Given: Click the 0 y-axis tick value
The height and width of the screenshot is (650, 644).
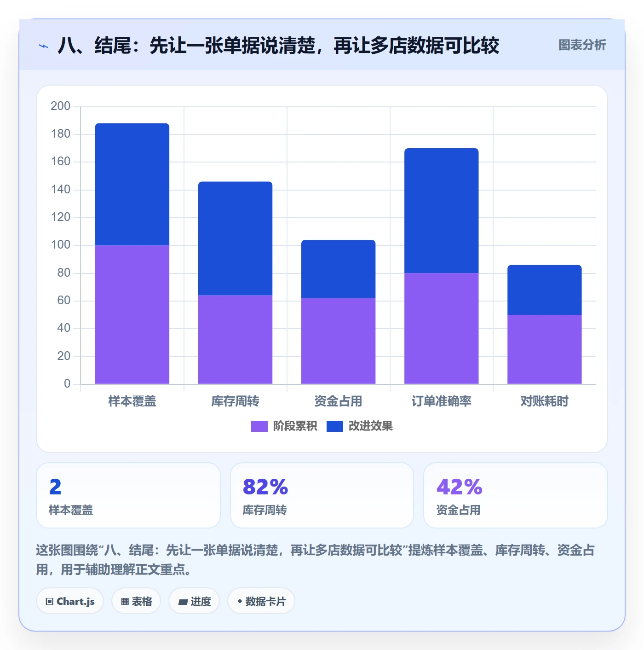Looking at the screenshot, I should (x=67, y=383).
